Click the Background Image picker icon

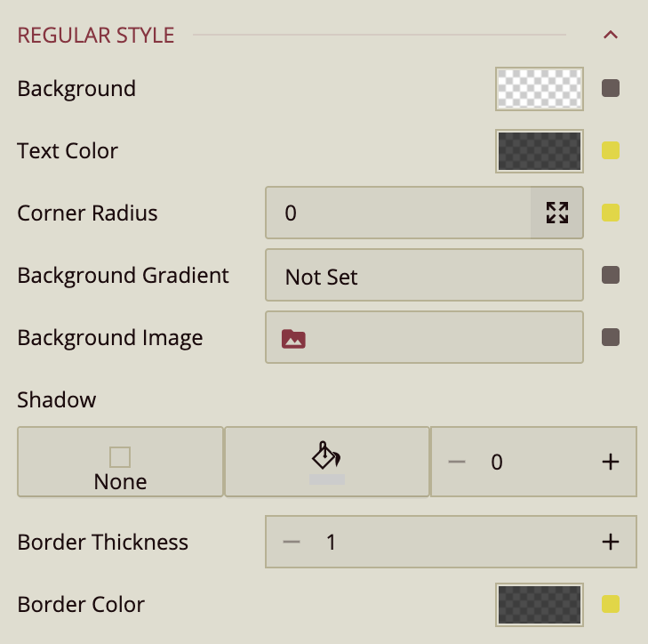[x=293, y=338]
